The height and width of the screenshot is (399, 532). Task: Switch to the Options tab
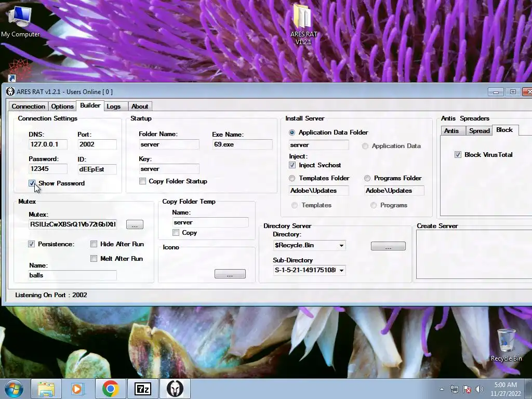[62, 107]
